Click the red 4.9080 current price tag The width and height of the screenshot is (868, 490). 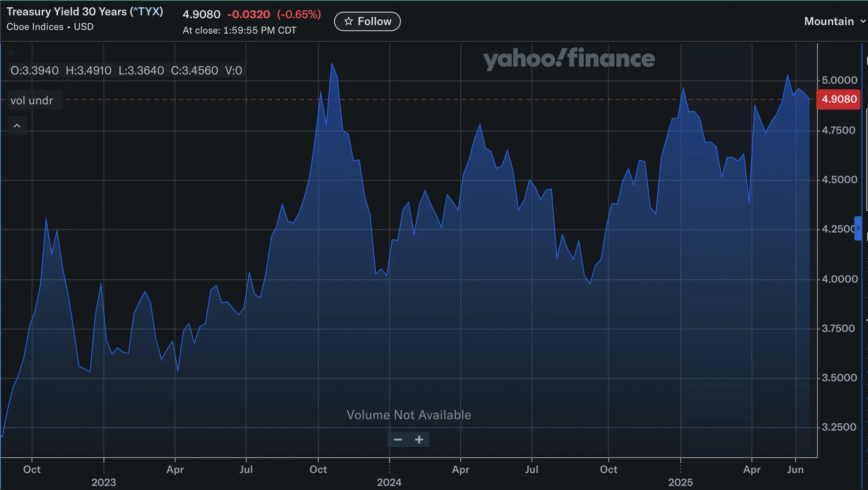[839, 99]
